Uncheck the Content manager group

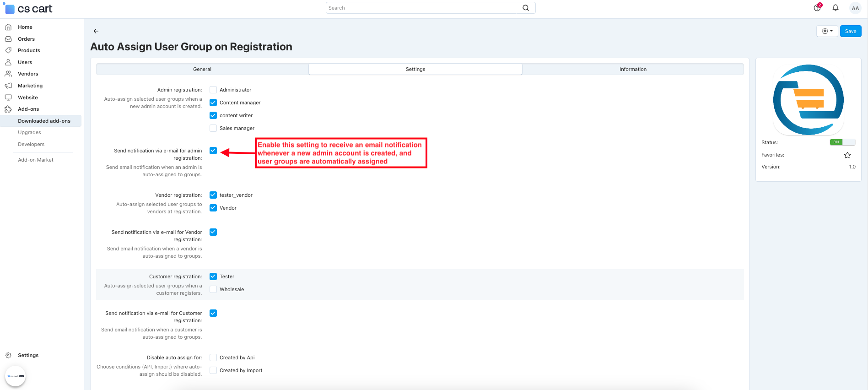click(x=213, y=103)
